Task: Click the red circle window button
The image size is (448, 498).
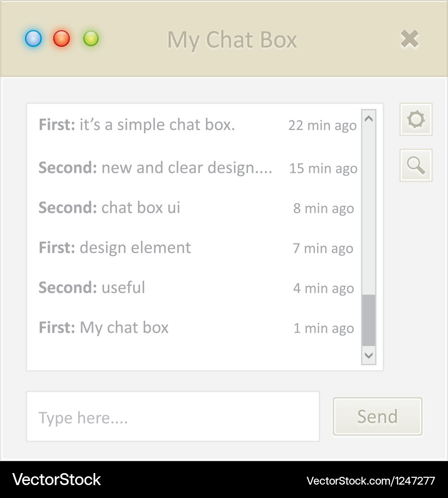Action: click(x=61, y=39)
